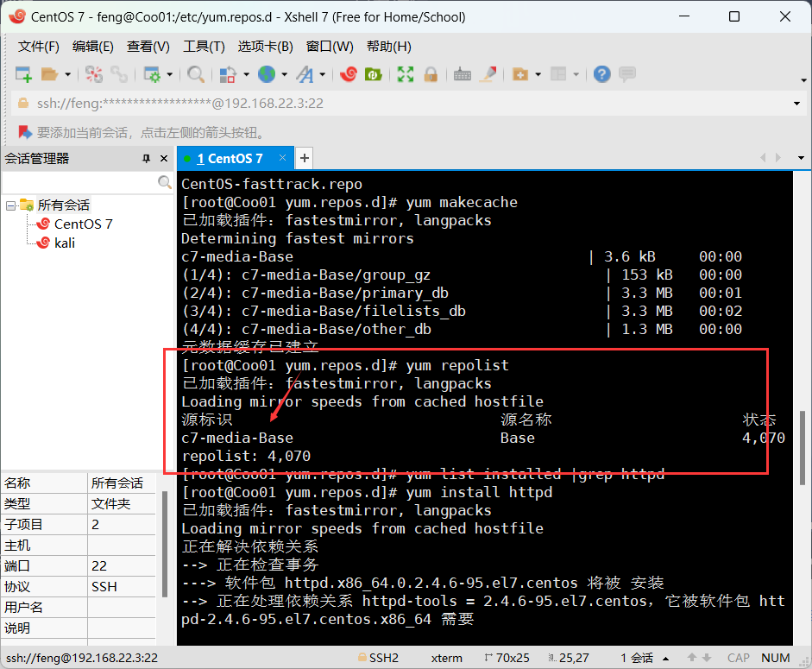Click the new folder plus icon
Screen dimensions: 812x669
[520, 74]
